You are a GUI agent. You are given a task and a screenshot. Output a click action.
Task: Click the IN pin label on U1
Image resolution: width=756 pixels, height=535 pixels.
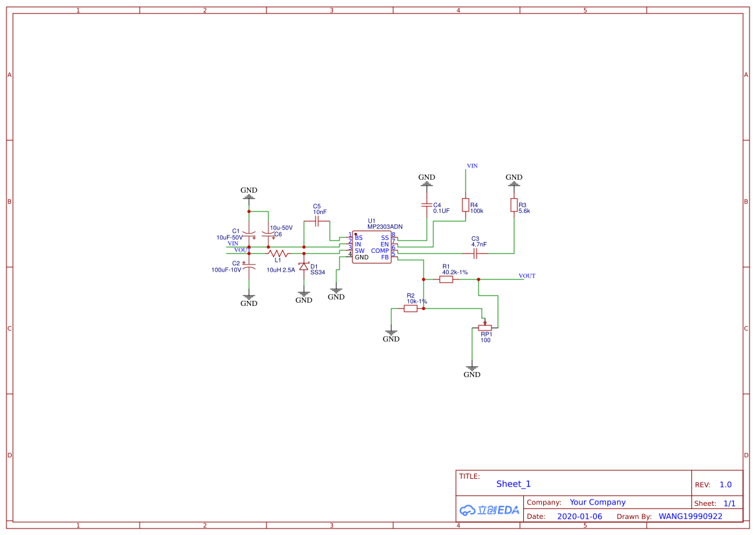pyautogui.click(x=358, y=245)
